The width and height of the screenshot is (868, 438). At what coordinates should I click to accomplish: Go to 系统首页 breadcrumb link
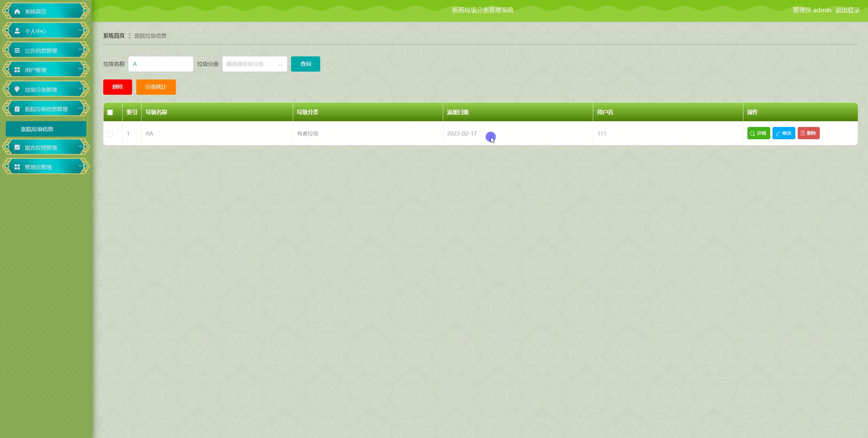coord(114,36)
